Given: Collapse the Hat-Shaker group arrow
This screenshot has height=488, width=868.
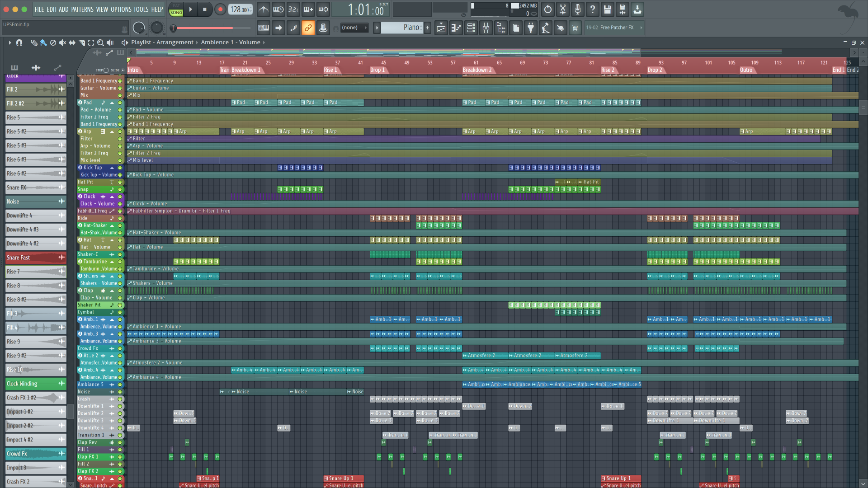Looking at the screenshot, I should [x=112, y=225].
